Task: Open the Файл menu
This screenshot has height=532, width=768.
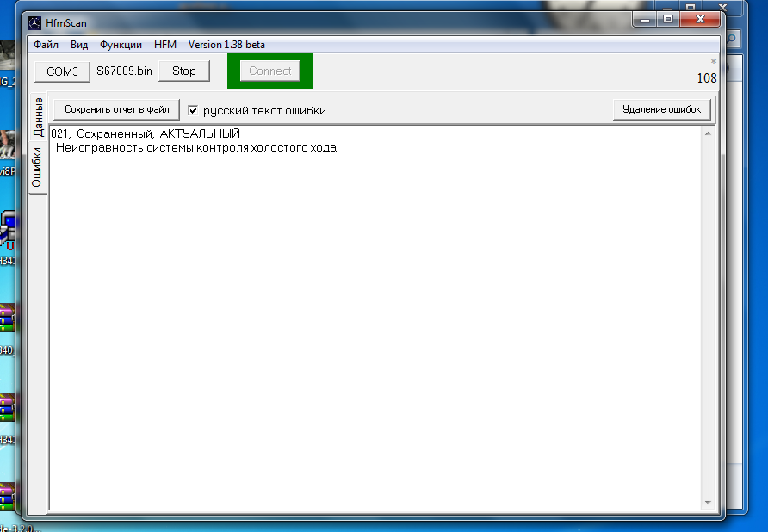Action: click(x=46, y=45)
